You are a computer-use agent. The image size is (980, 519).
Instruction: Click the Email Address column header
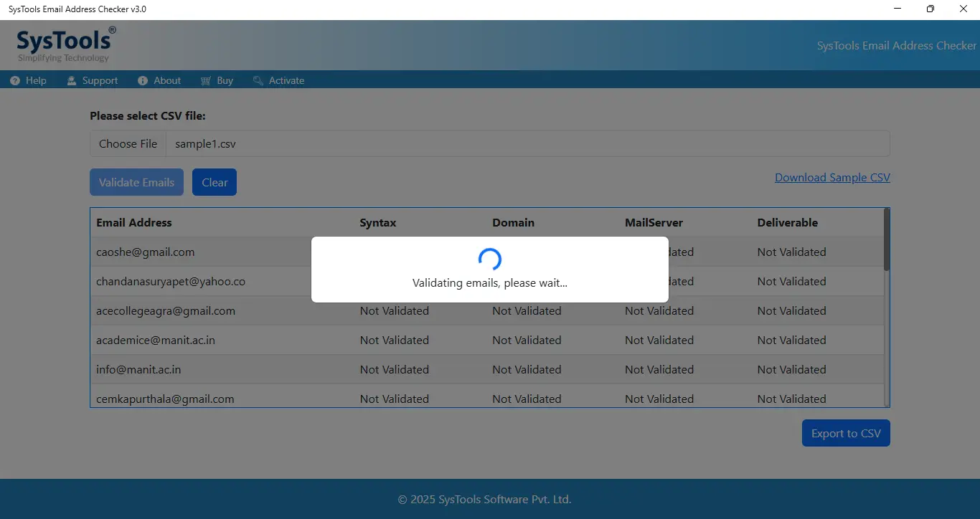pos(134,223)
